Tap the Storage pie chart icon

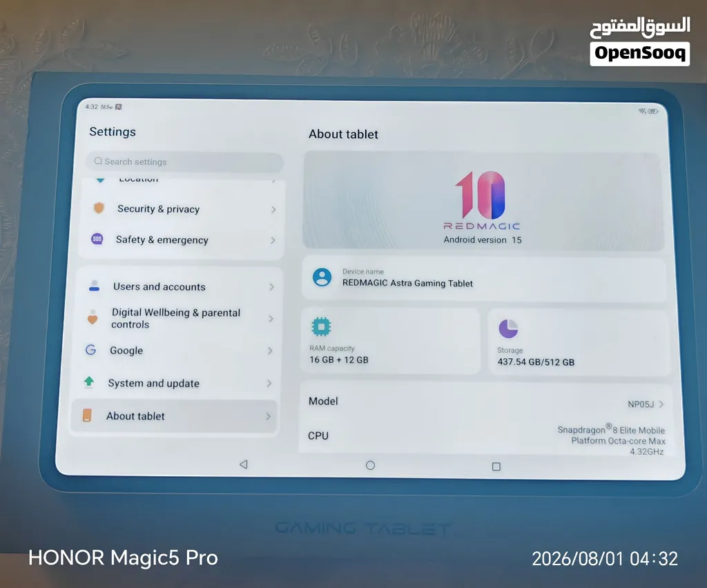508,329
